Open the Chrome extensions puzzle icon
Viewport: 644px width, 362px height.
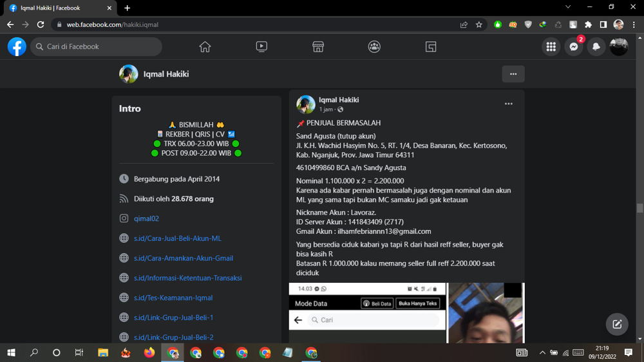pos(588,24)
